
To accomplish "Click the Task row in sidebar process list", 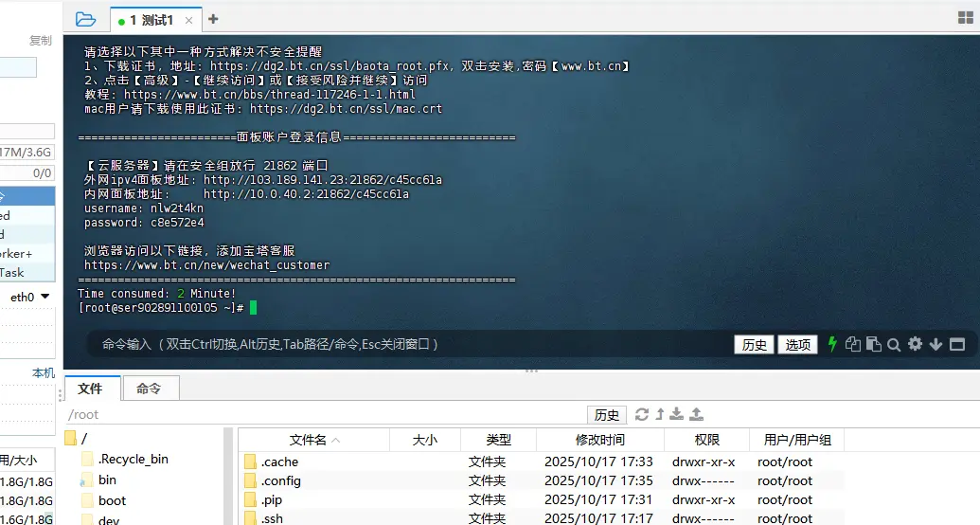I will (x=27, y=272).
